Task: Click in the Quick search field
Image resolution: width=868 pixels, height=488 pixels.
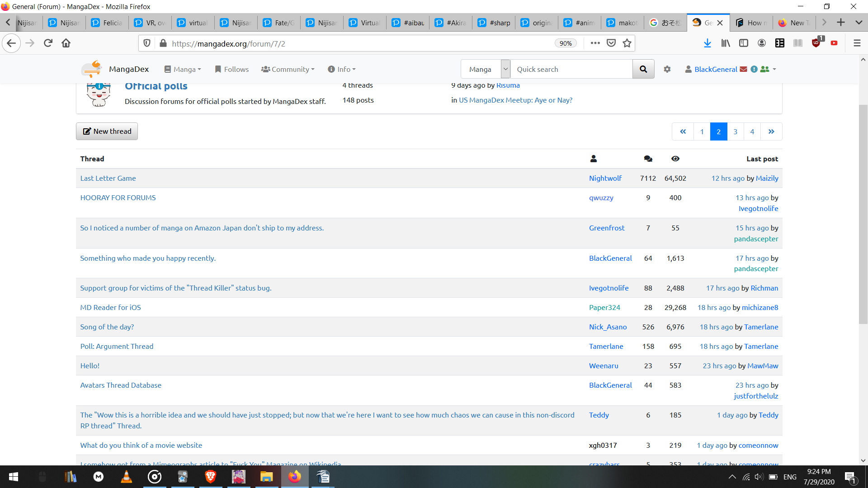Action: pyautogui.click(x=571, y=69)
